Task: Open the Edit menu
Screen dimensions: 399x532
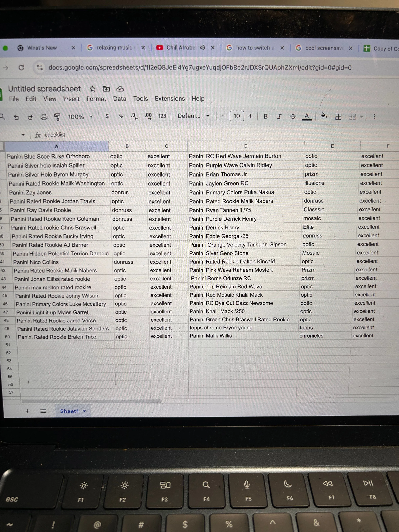Action: click(x=31, y=99)
